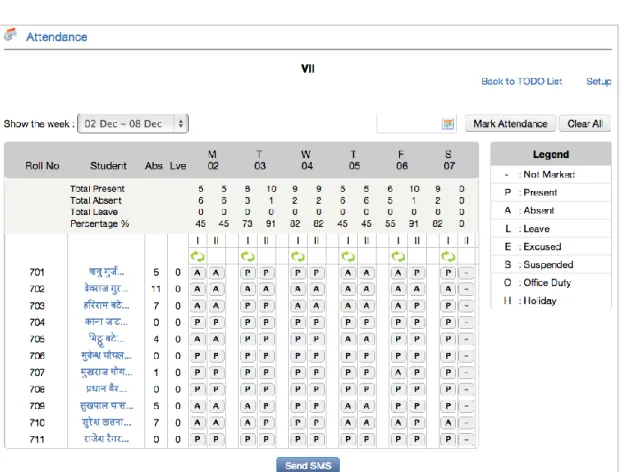Open the Show the week dropdown
620x472 pixels.
133,124
